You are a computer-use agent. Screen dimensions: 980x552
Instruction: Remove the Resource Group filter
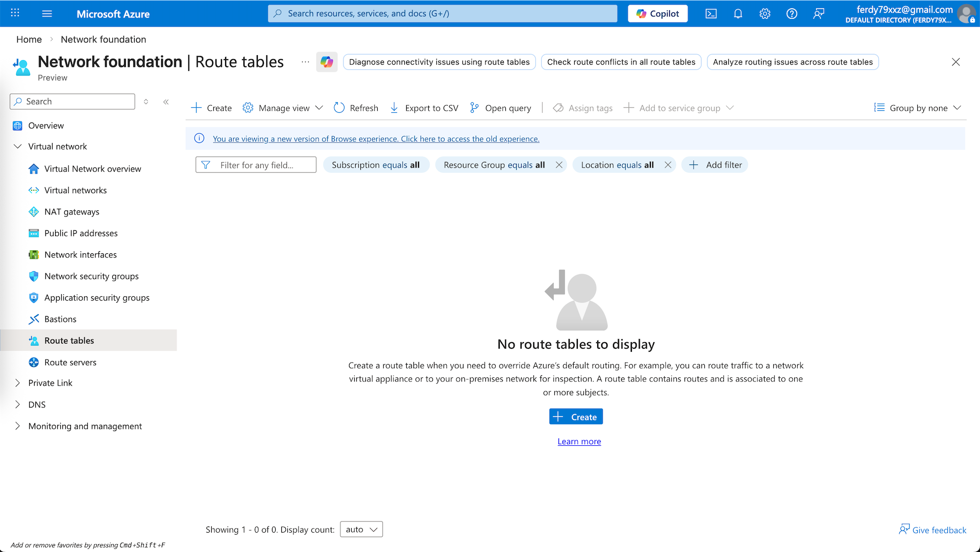559,165
